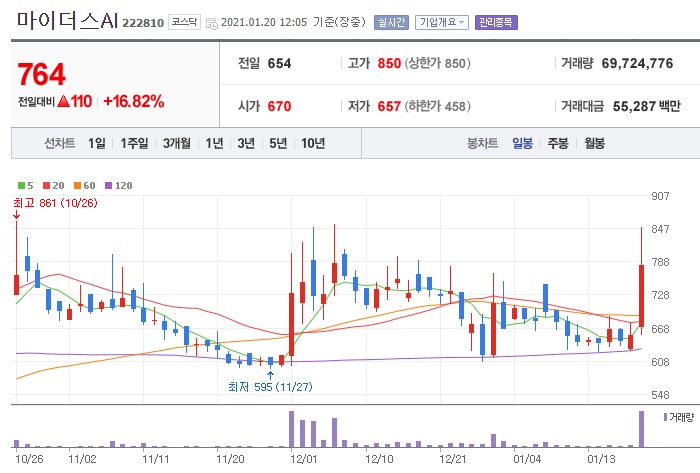
Task: Click the 고가 value 850
Action: coord(389,63)
